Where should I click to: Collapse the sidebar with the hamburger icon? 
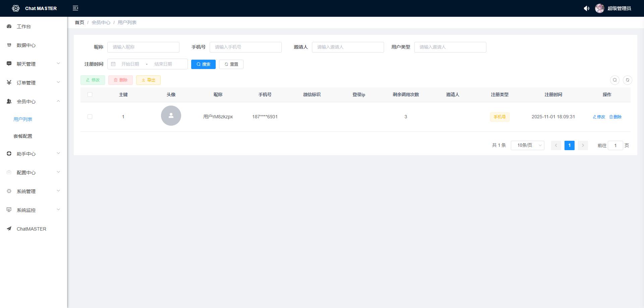(x=75, y=8)
